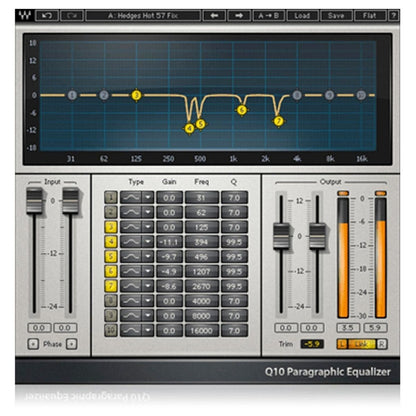Click the Waves logo icon

point(25,16)
